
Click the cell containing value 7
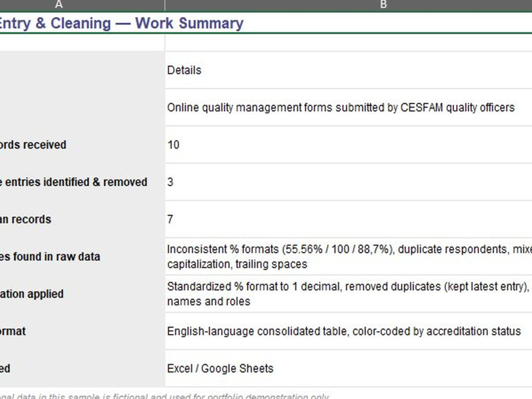pyautogui.click(x=348, y=220)
